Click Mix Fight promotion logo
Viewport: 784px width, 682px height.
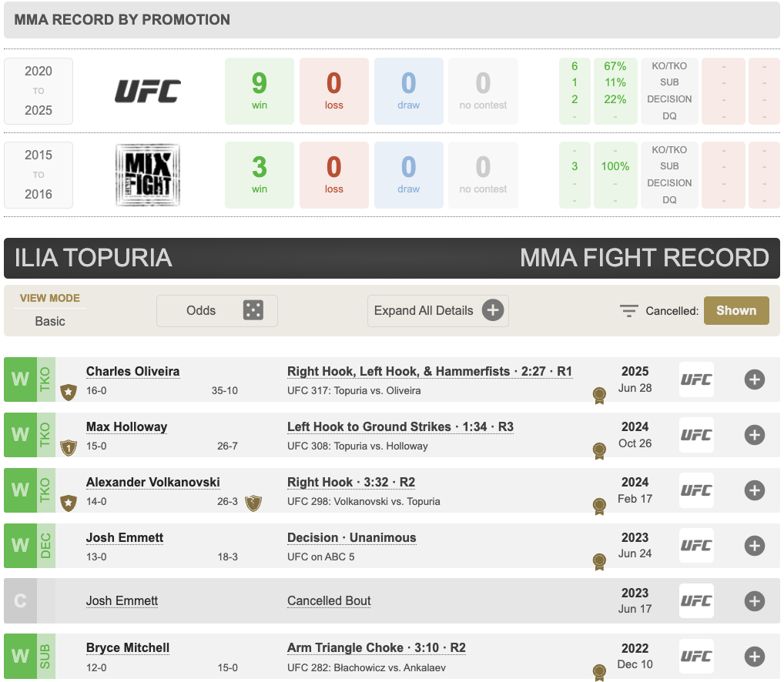[x=148, y=175]
